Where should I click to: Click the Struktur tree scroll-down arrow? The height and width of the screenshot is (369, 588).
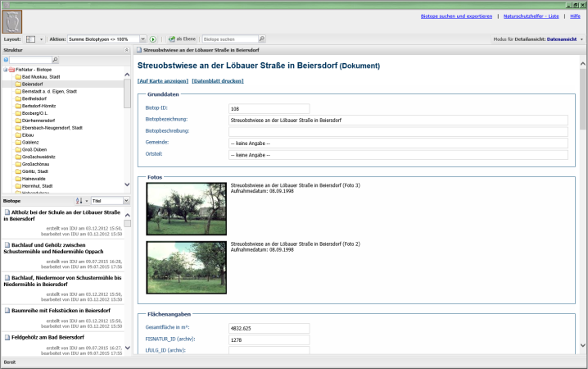click(x=127, y=184)
